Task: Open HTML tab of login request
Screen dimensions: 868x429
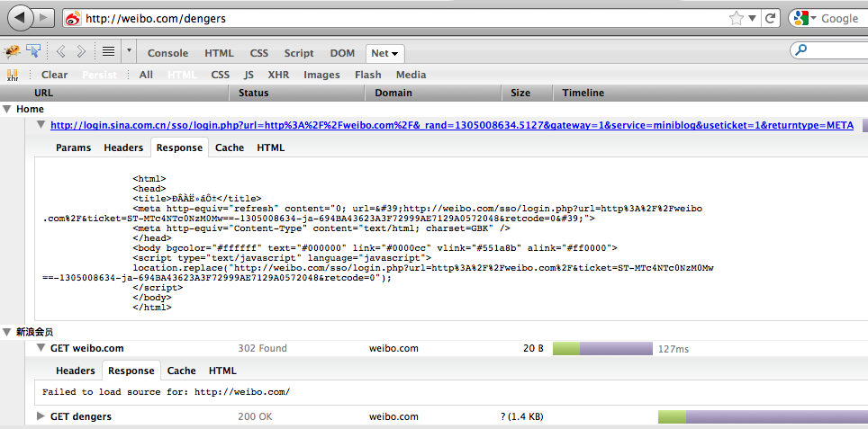Action: tap(271, 147)
